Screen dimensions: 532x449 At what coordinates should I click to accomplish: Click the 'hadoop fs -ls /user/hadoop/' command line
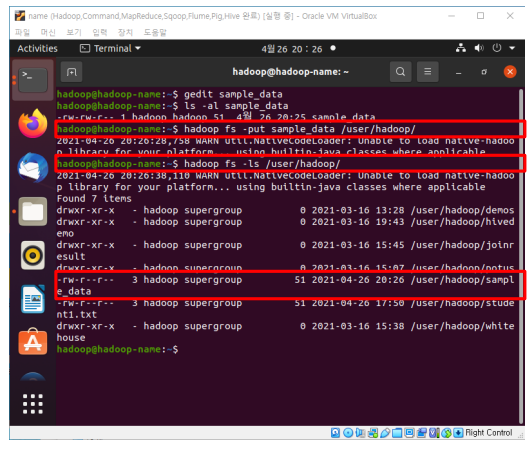pos(198,164)
